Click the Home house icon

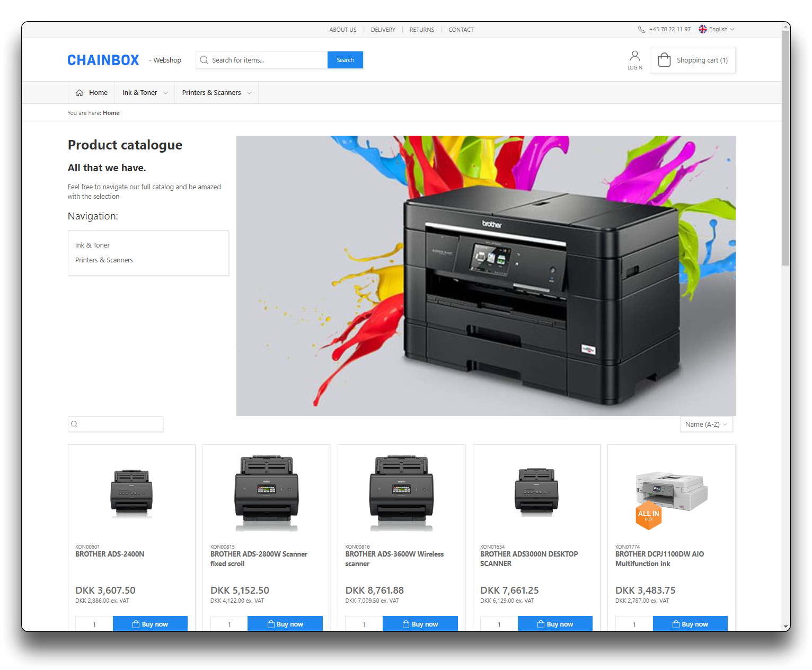[80, 93]
